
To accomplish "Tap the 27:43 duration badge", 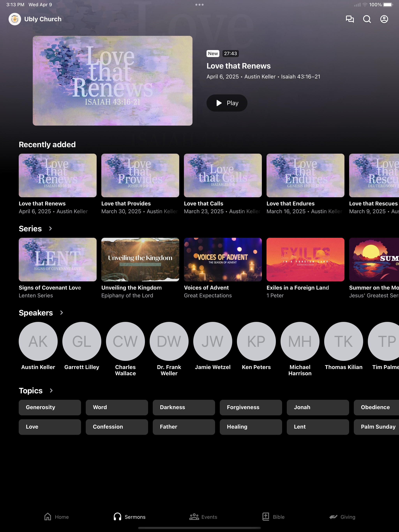I will pos(230,53).
